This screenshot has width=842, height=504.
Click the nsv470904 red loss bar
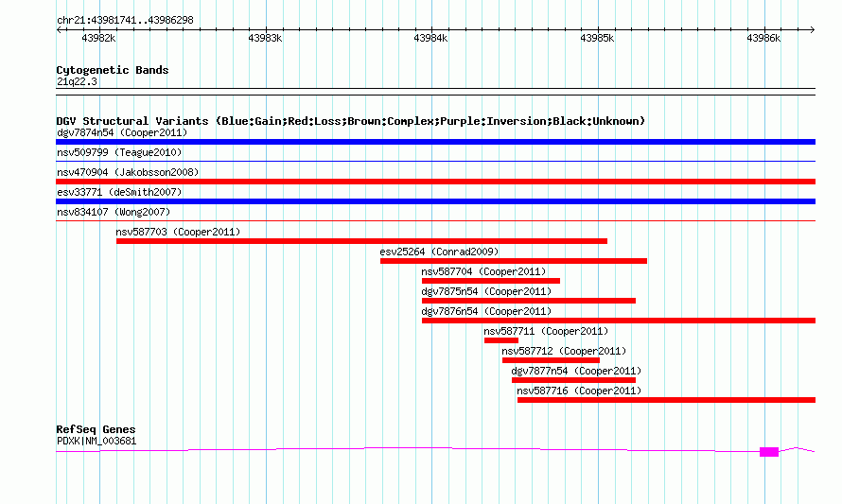[435, 182]
